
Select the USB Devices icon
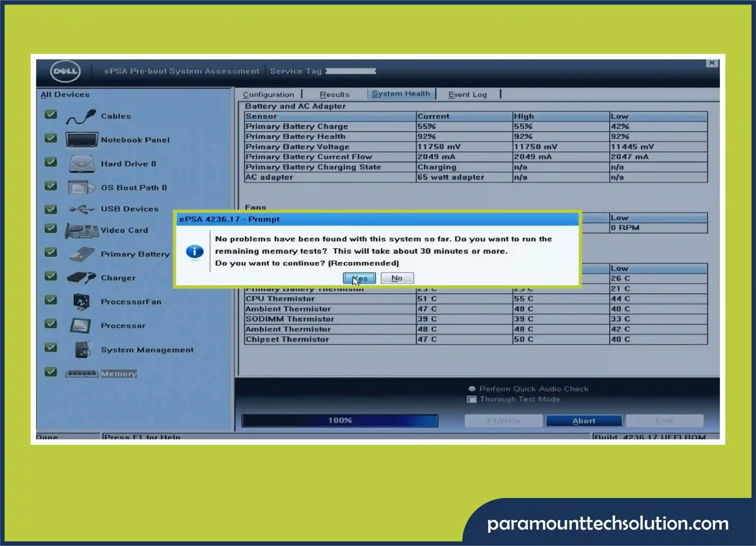pyautogui.click(x=82, y=209)
